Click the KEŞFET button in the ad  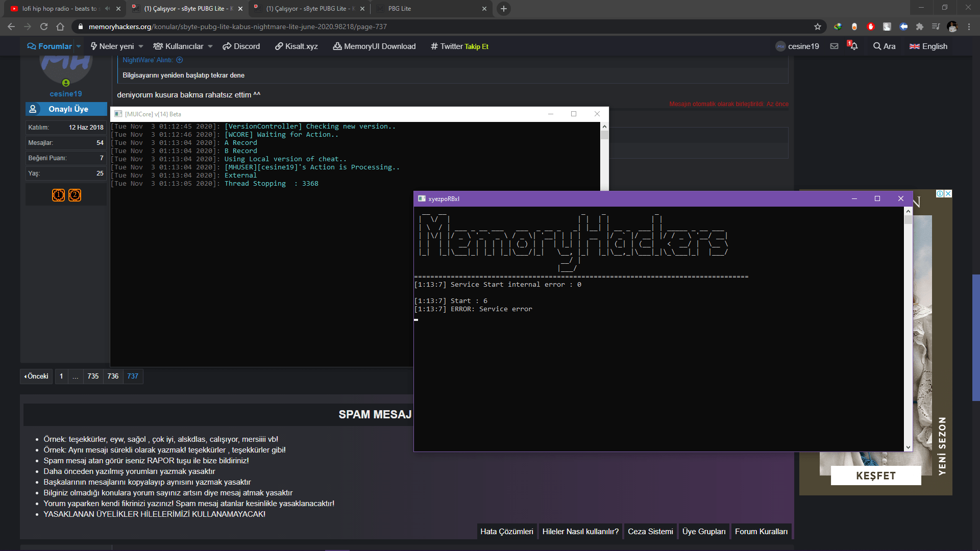pos(876,476)
